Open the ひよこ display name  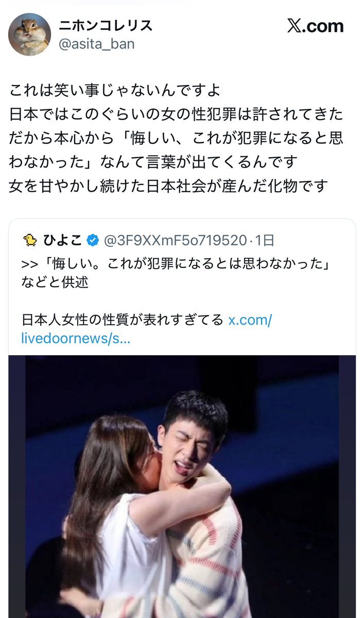pyautogui.click(x=63, y=240)
